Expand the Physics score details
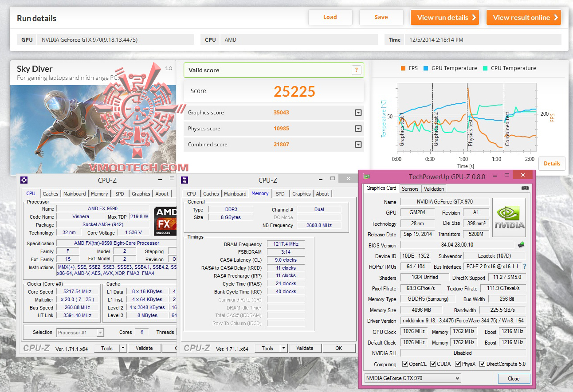Image resolution: width=573 pixels, height=392 pixels. pyautogui.click(x=358, y=129)
